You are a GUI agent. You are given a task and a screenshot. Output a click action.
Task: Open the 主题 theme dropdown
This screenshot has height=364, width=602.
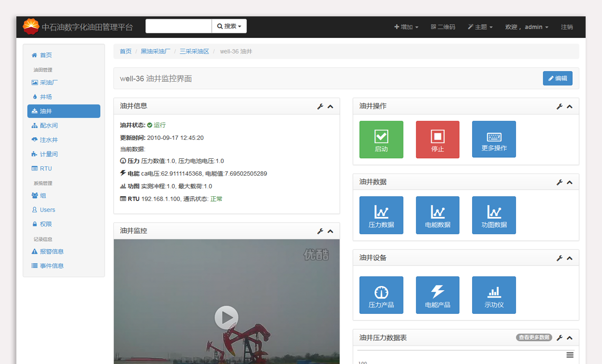(480, 27)
